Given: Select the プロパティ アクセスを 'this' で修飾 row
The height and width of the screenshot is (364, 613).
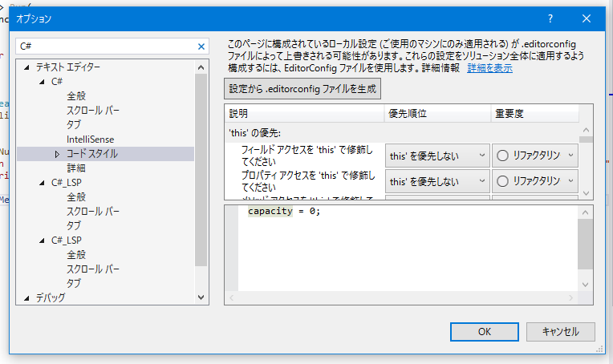Looking at the screenshot, I should tap(308, 181).
